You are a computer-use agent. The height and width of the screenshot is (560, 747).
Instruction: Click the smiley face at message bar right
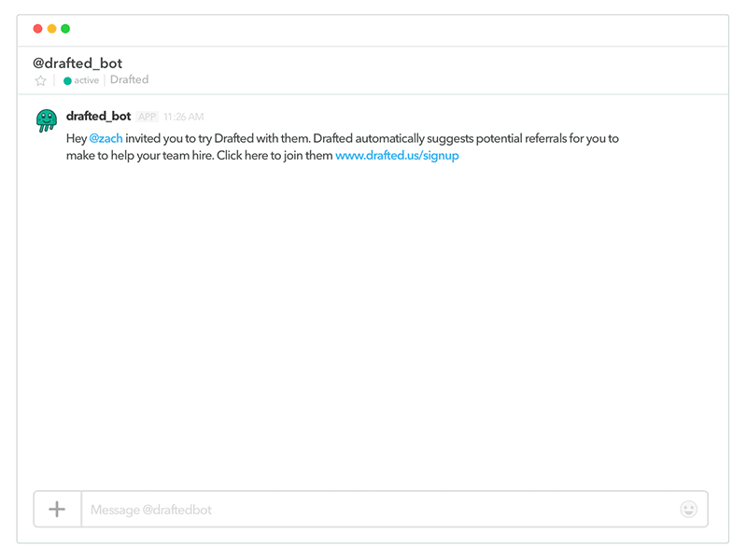pos(689,509)
